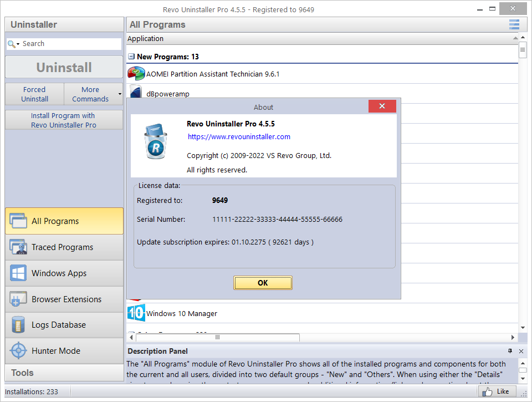Confirm the About dialog with OK

pyautogui.click(x=263, y=283)
